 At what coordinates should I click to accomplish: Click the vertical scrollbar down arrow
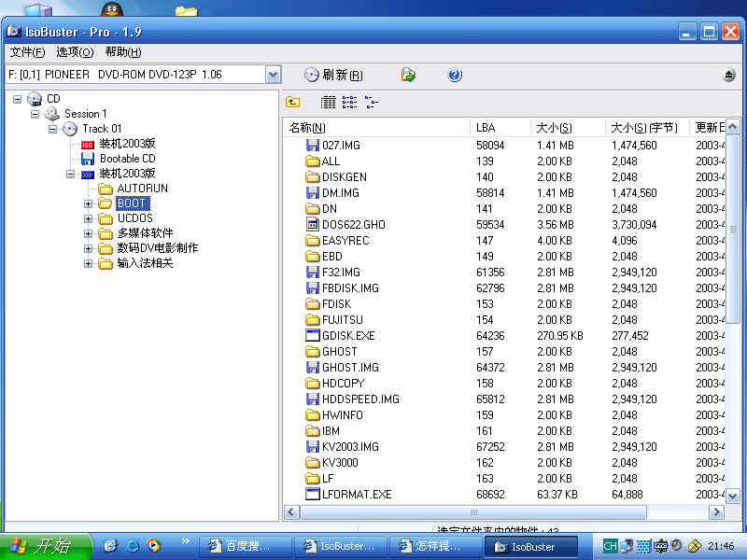pyautogui.click(x=732, y=497)
